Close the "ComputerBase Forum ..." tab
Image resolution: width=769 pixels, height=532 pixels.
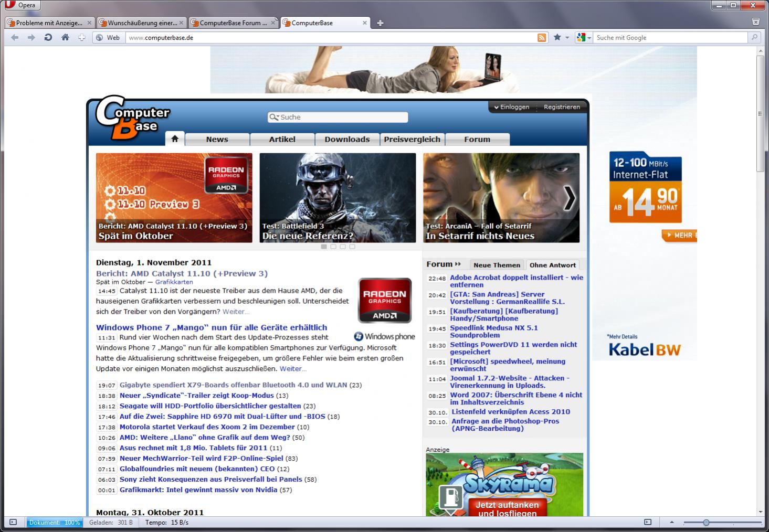click(273, 23)
